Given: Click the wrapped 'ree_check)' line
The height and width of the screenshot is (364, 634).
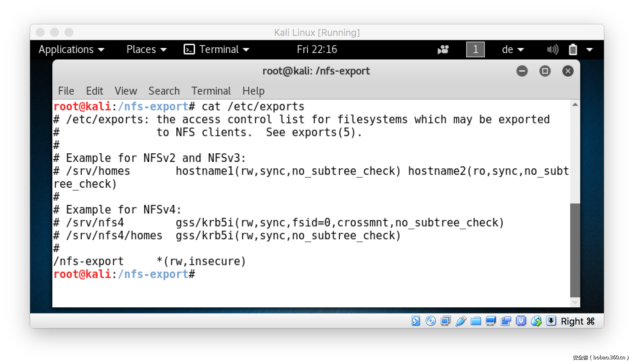Looking at the screenshot, I should (85, 184).
